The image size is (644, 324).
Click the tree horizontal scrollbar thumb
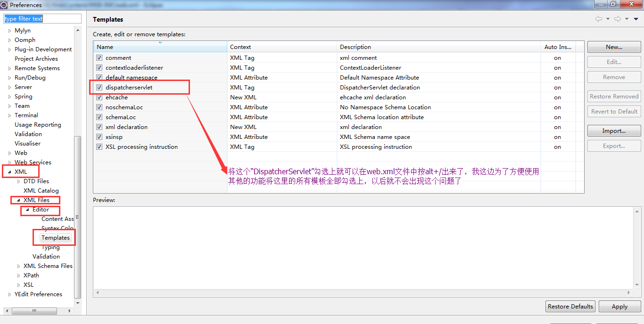34,311
